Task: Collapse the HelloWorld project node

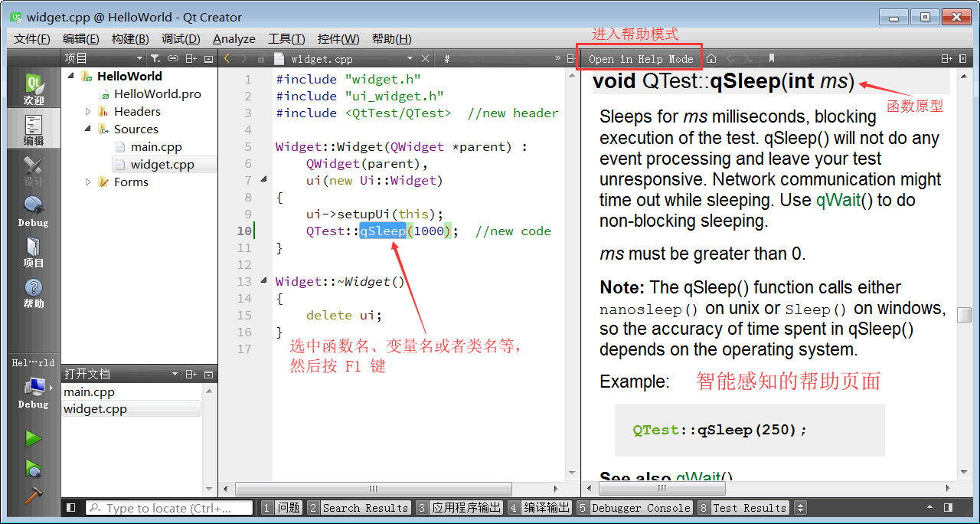Action: [71, 76]
